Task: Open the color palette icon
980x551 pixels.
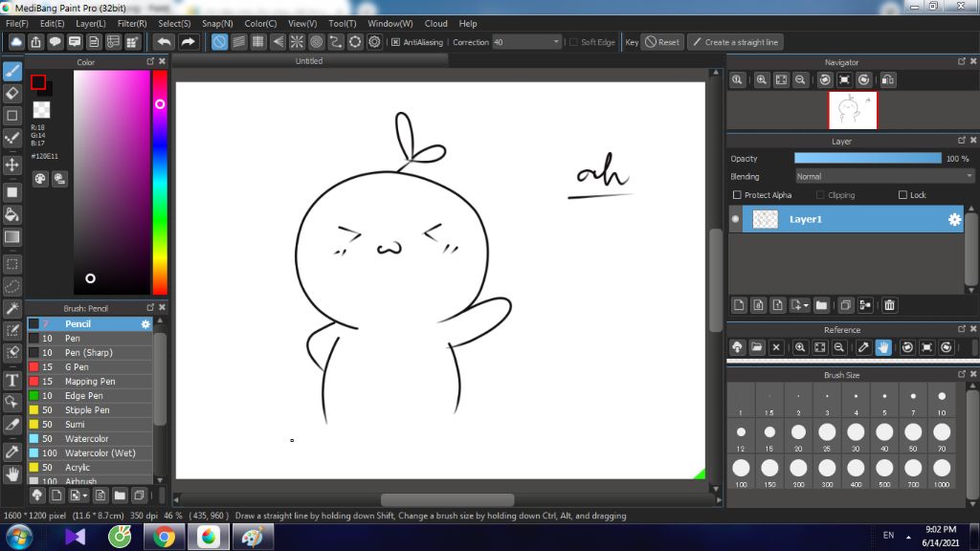Action: pyautogui.click(x=40, y=179)
